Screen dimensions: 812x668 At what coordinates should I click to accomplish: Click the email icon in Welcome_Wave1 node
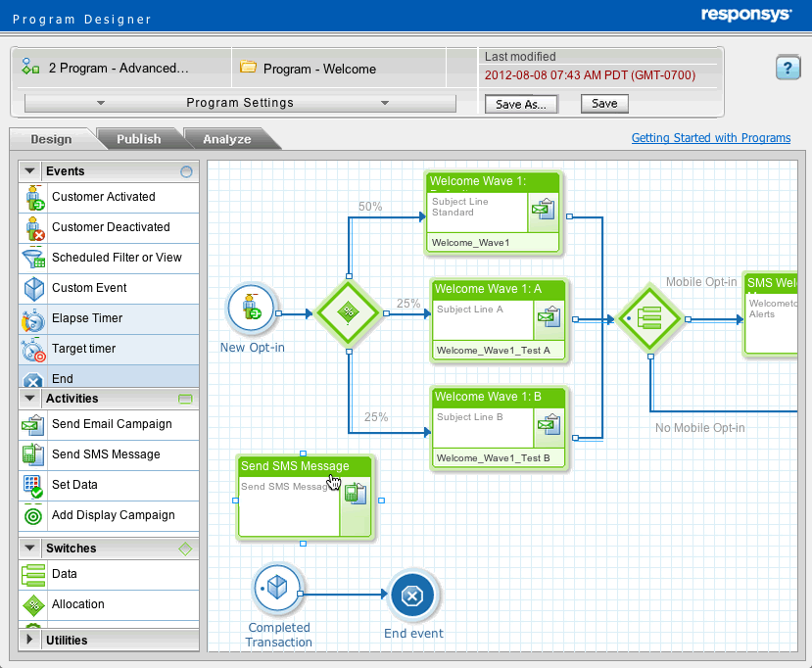tap(544, 210)
